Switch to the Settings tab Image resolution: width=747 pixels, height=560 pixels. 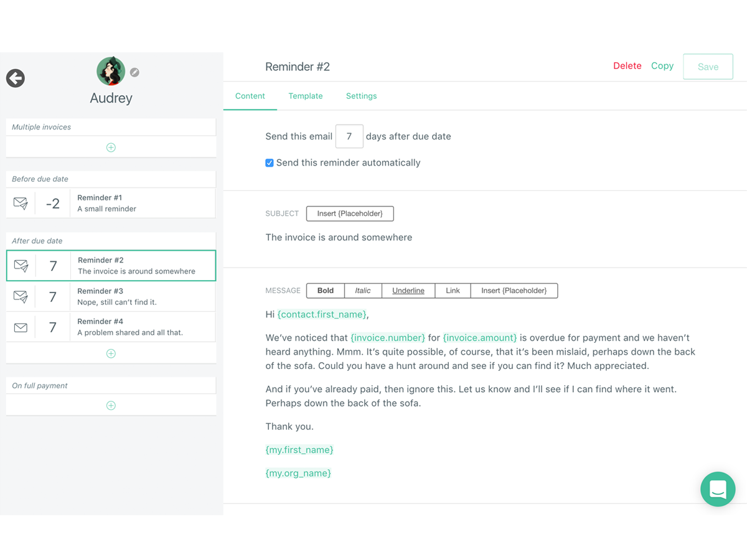coord(361,96)
